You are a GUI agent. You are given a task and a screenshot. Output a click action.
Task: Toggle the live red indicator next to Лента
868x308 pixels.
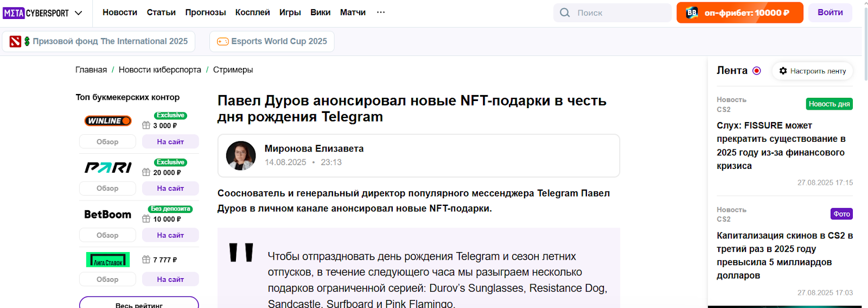pos(757,71)
